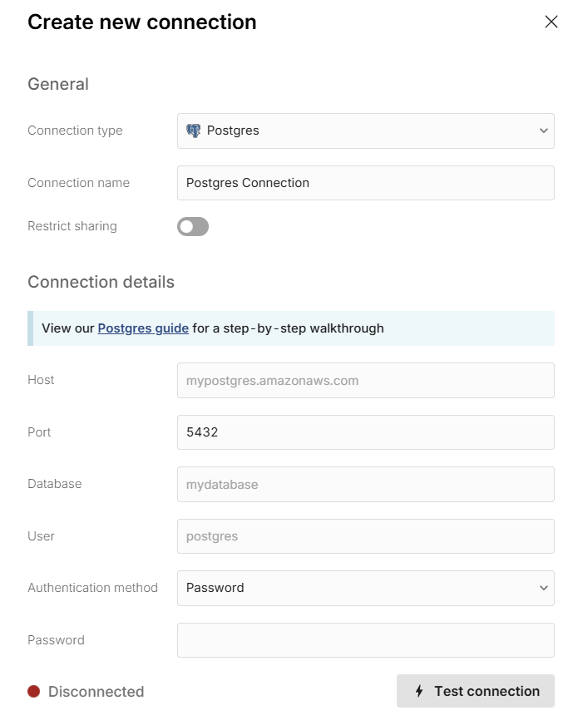Select the Port field showing 5432
Screen dimensions: 588x725
click(366, 432)
